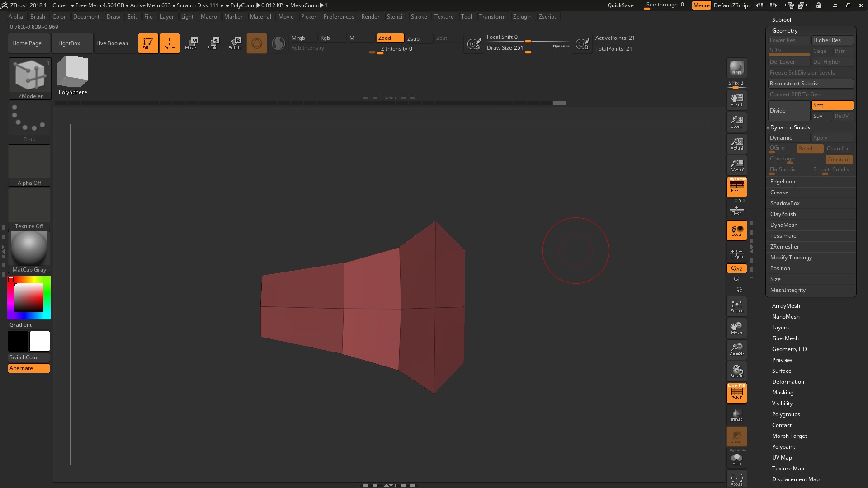Screen dimensions: 868x488
Task: Select the white secondary color swatch
Action: (x=40, y=341)
